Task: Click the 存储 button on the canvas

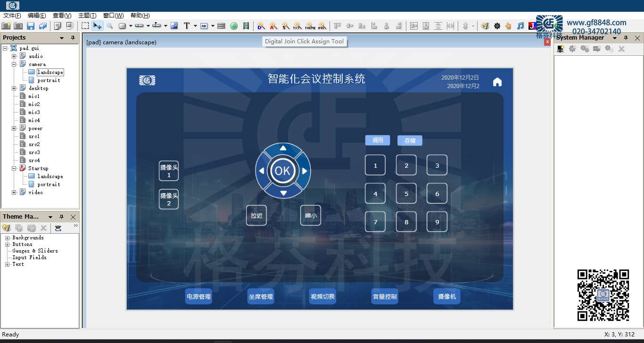Action: point(410,140)
